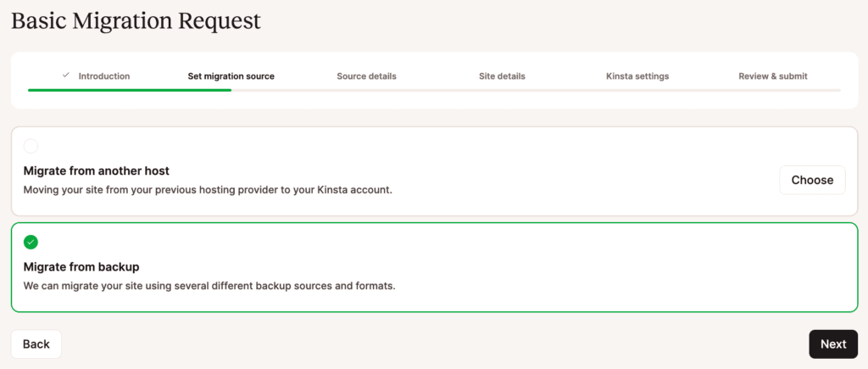Jump to the Source details step
The height and width of the screenshot is (369, 868).
pyautogui.click(x=366, y=76)
